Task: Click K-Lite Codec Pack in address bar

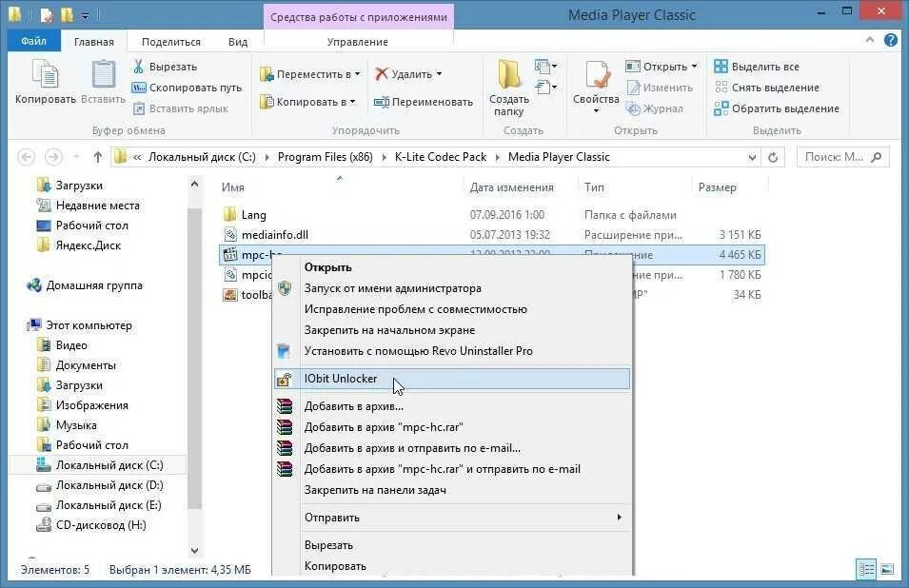Action: [x=441, y=157]
